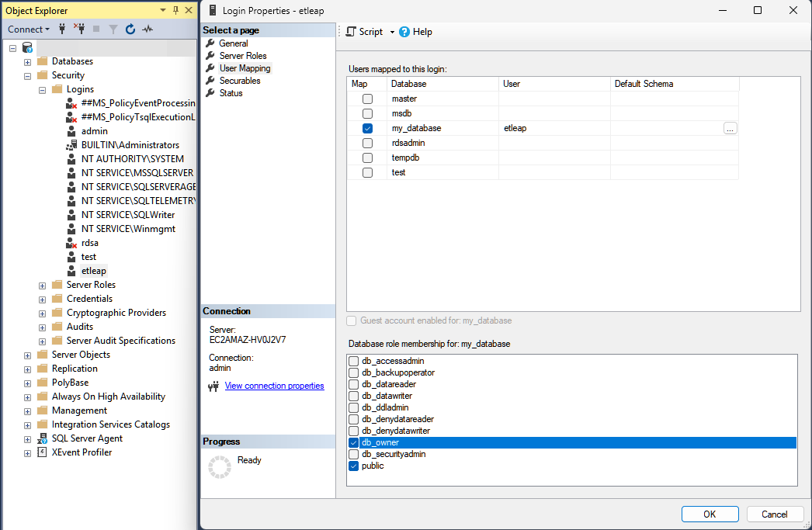Click the Disconnect plug icon
The height and width of the screenshot is (530, 812).
(78, 29)
